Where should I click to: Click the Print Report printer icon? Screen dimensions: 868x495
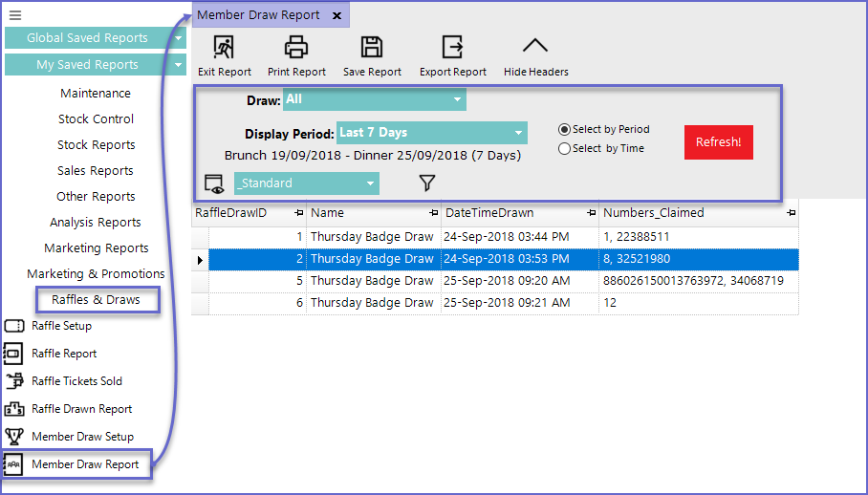(296, 48)
